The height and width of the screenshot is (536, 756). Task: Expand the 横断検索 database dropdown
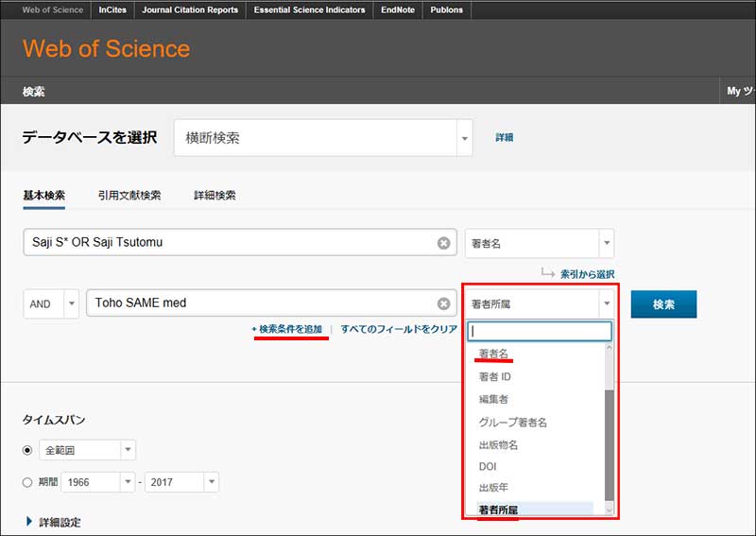click(323, 138)
